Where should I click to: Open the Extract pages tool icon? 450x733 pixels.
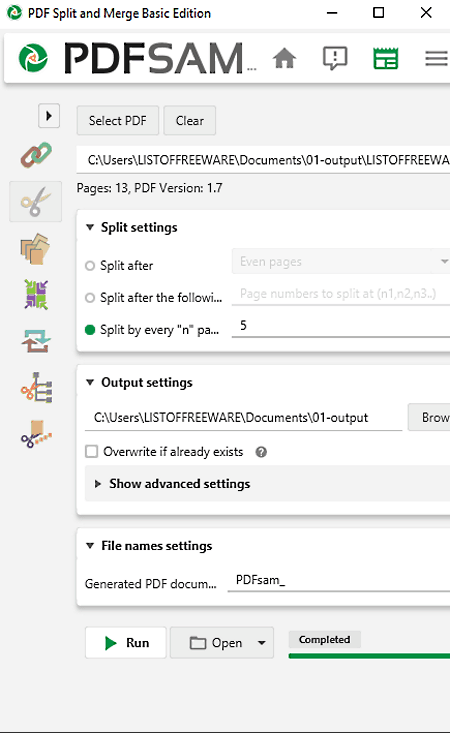[35, 249]
